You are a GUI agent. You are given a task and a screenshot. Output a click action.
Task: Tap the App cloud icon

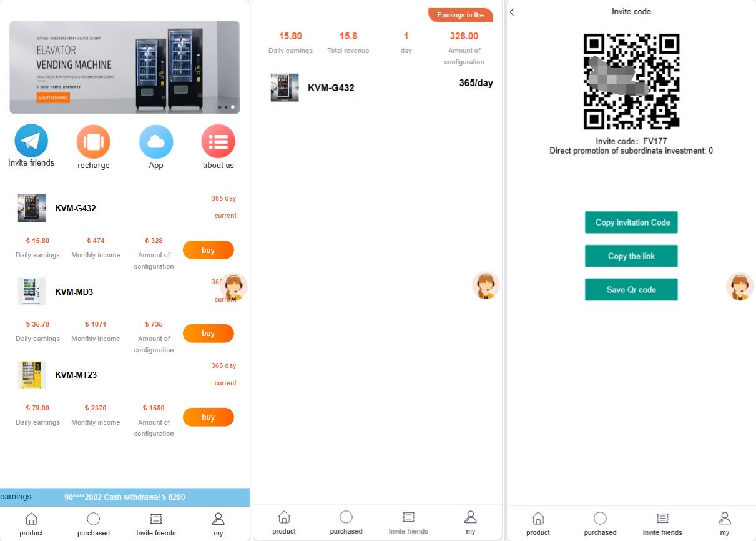pyautogui.click(x=155, y=141)
